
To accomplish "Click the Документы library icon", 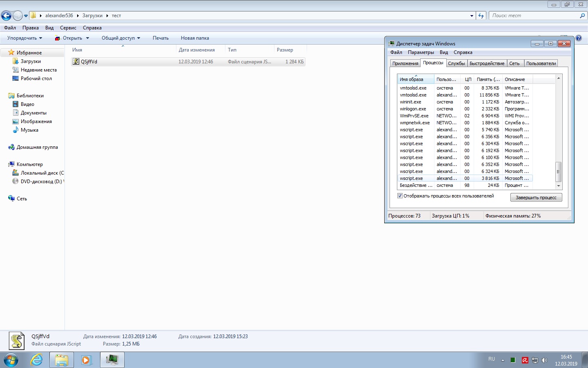I will point(16,113).
